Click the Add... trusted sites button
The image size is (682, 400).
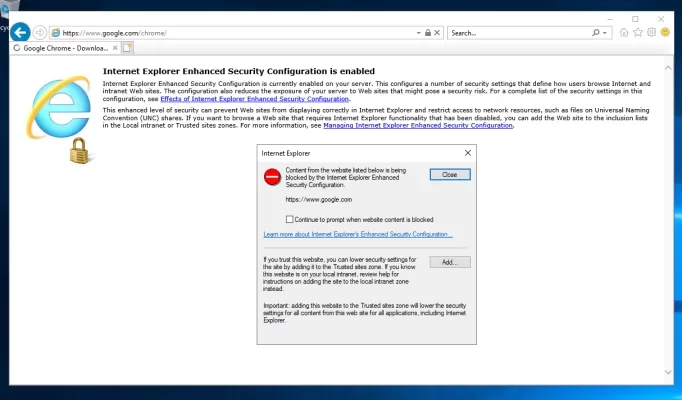coord(449,262)
